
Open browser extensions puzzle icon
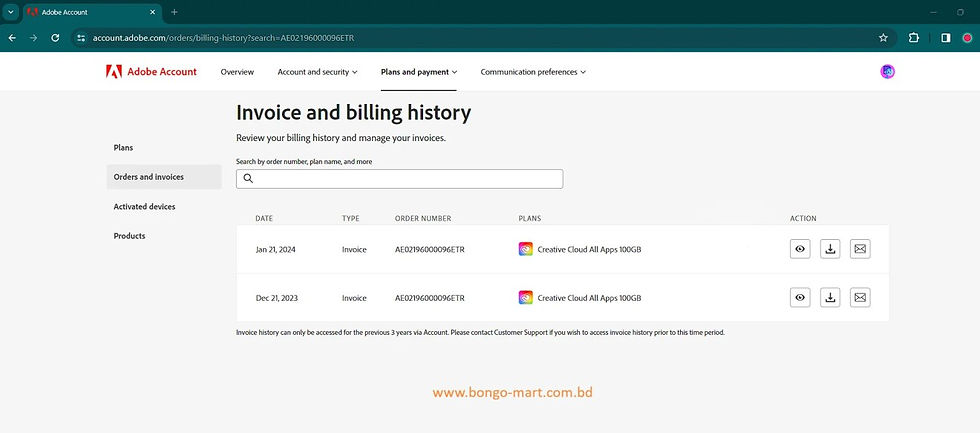[914, 38]
